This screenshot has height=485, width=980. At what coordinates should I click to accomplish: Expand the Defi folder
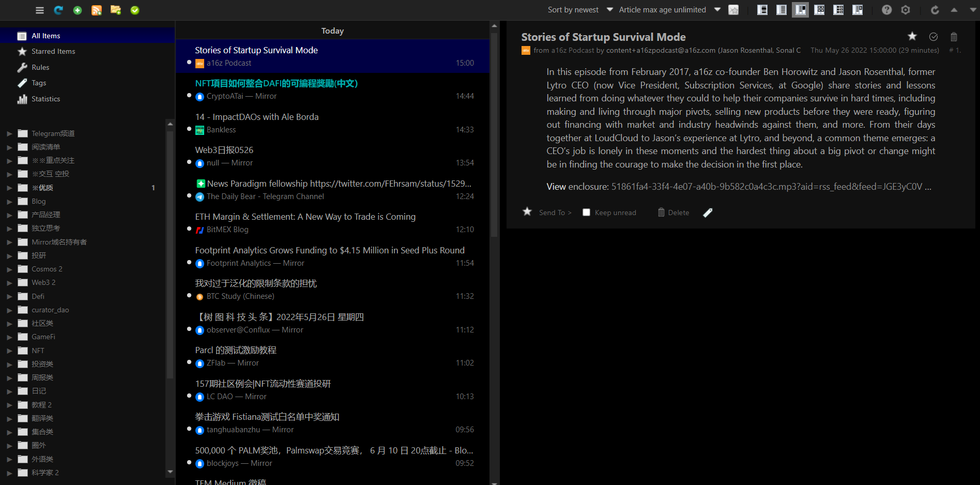(9, 296)
